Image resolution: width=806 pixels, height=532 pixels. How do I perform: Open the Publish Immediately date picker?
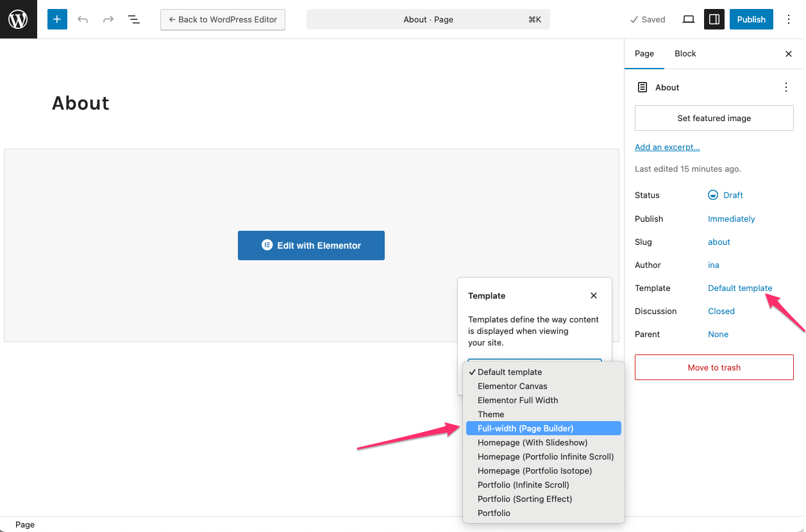pyautogui.click(x=731, y=219)
